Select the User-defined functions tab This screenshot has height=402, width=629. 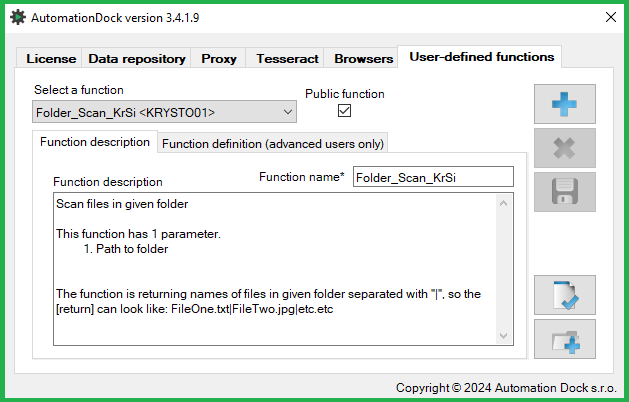click(x=481, y=57)
